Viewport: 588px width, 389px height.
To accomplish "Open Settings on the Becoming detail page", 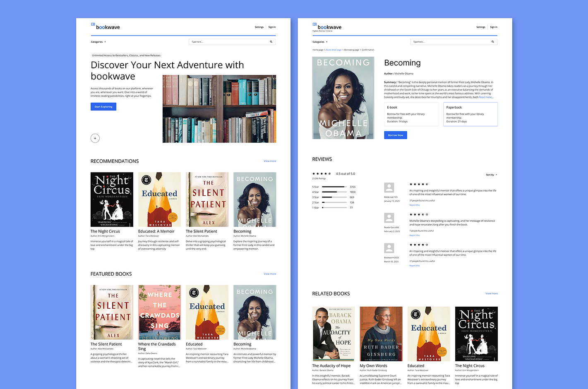I will pyautogui.click(x=480, y=27).
